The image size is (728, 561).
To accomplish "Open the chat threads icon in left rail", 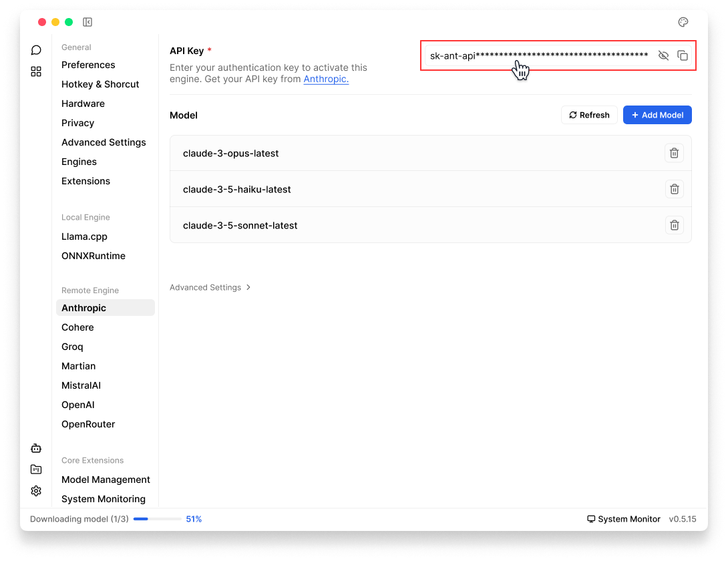I will (36, 50).
